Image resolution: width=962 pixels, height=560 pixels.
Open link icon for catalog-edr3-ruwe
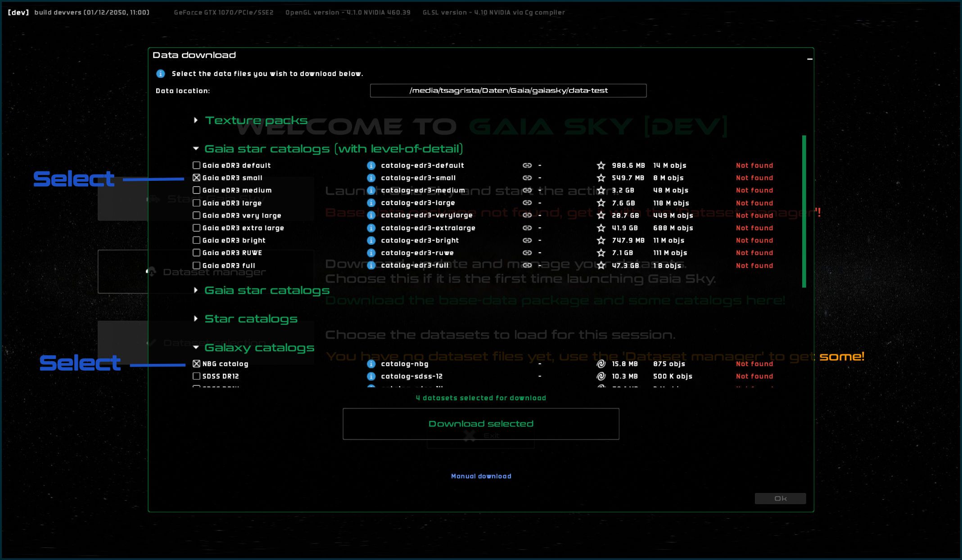point(527,253)
